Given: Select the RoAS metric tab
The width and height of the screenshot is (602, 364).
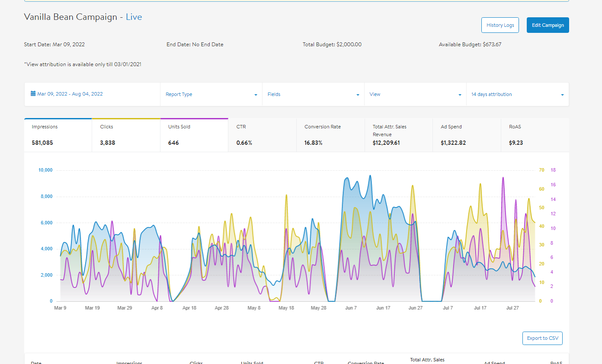Looking at the screenshot, I should (535, 135).
